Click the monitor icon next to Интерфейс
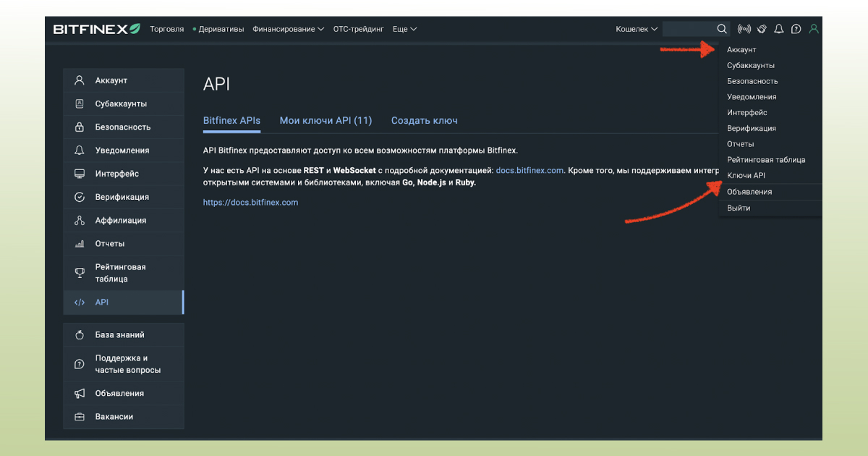 pos(80,173)
